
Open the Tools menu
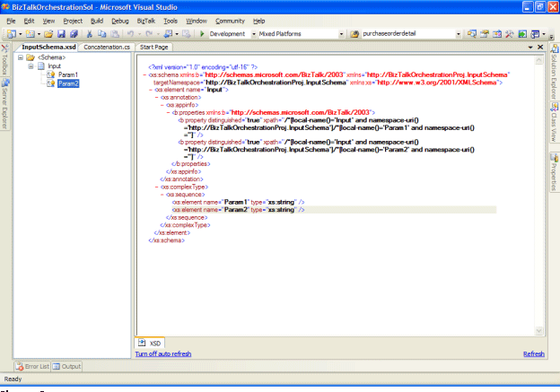(x=171, y=21)
